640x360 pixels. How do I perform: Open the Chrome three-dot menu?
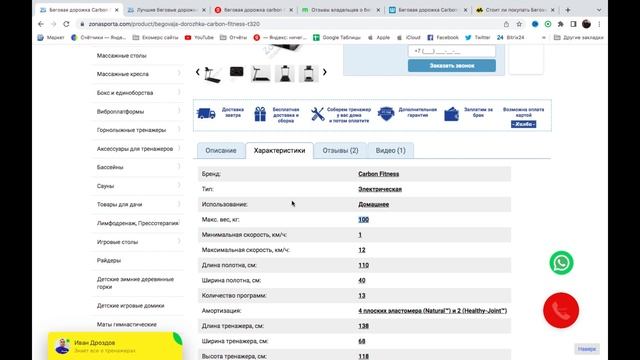click(x=599, y=24)
